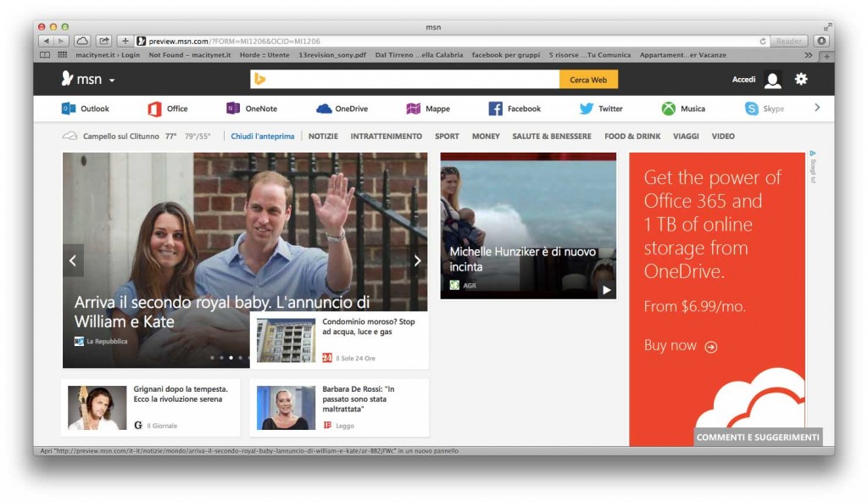Click the user profile avatar icon
This screenshot has height=502, width=868.
(773, 80)
